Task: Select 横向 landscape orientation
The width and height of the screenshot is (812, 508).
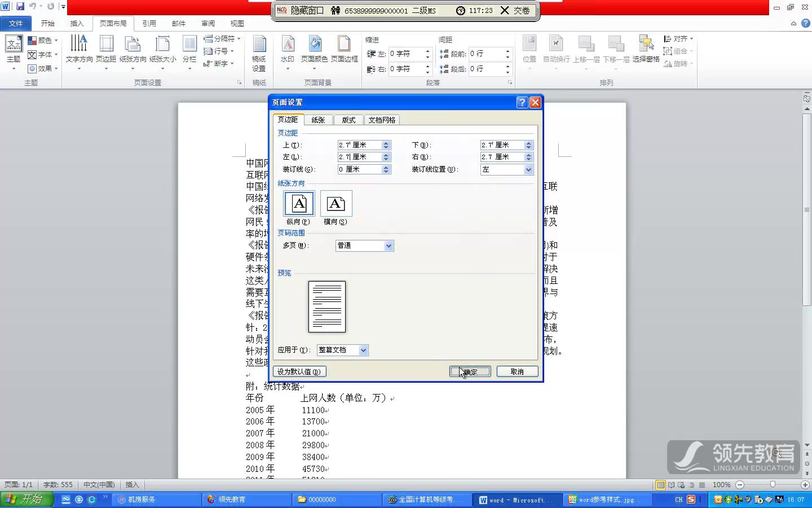Action: [x=336, y=204]
